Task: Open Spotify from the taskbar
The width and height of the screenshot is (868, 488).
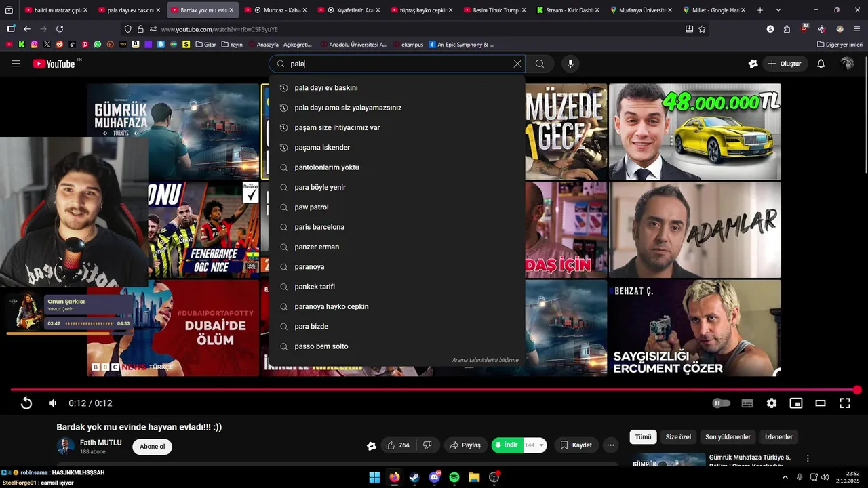Action: [454, 477]
